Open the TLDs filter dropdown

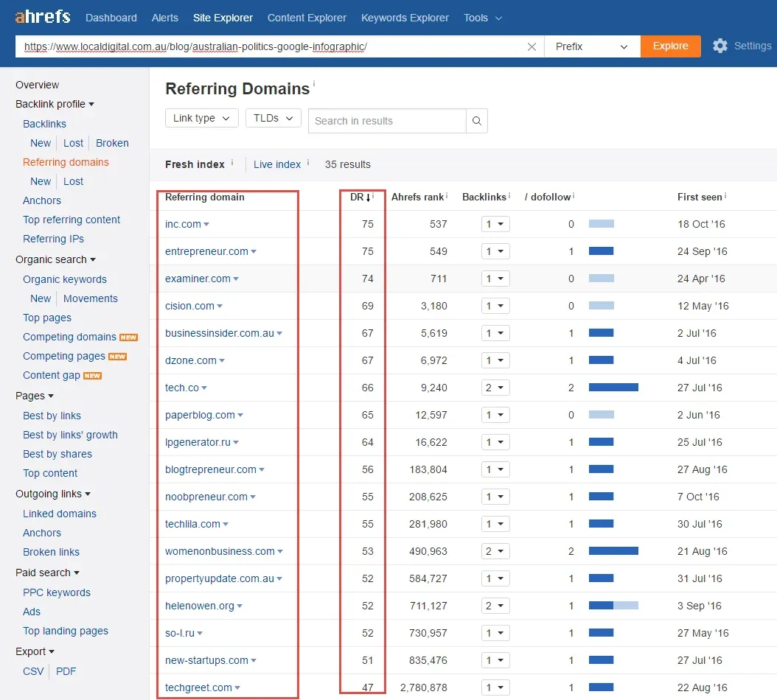(273, 118)
